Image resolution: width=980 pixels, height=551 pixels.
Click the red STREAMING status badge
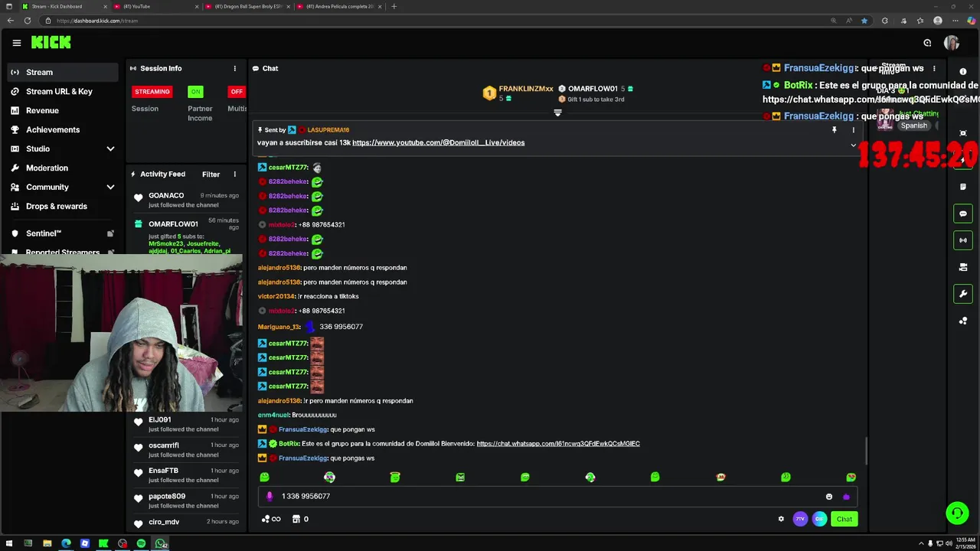pyautogui.click(x=152, y=92)
